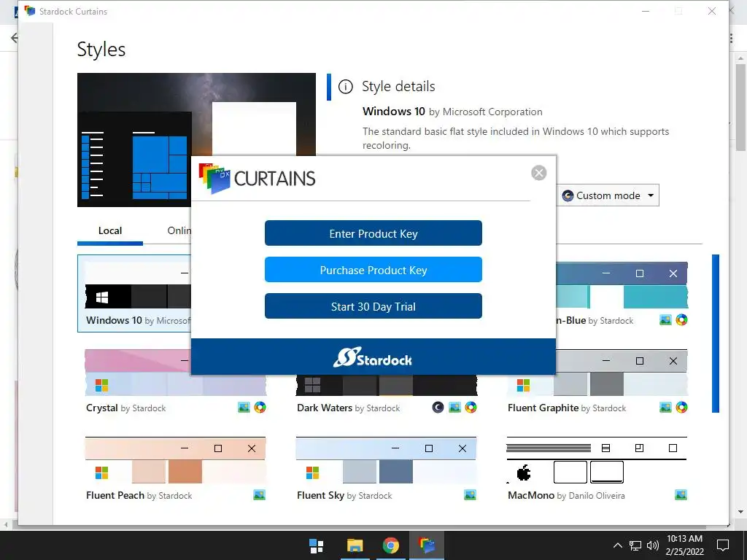
Task: Click wallpaper icon on n-Blue style
Action: click(x=665, y=320)
